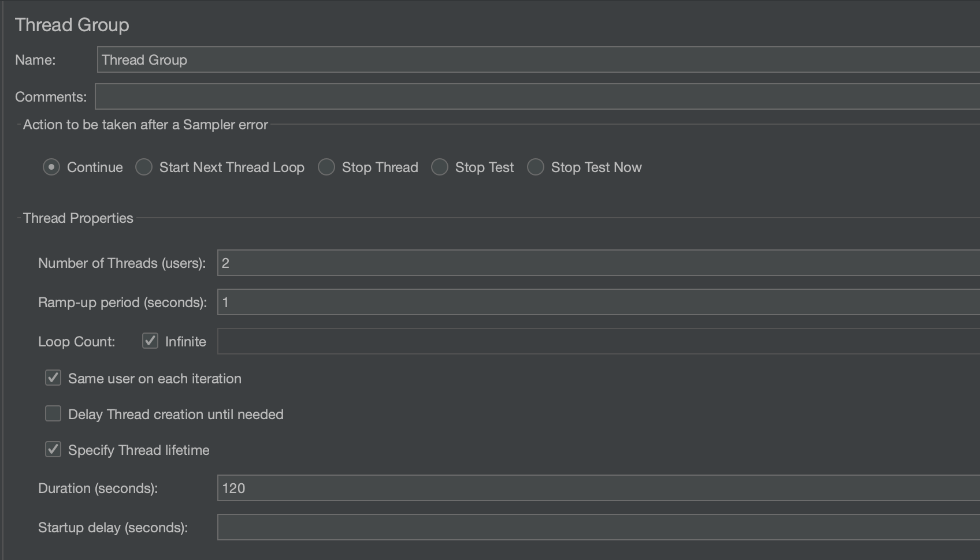Click the Ramp-up period field

[599, 303]
